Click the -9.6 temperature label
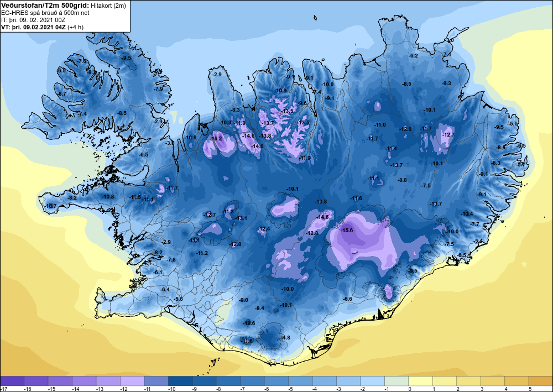The image size is (553, 392). (x=302, y=103)
